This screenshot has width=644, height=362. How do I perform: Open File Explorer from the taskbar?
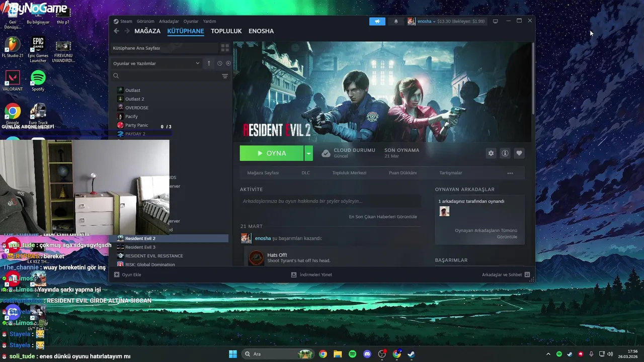pos(338,354)
